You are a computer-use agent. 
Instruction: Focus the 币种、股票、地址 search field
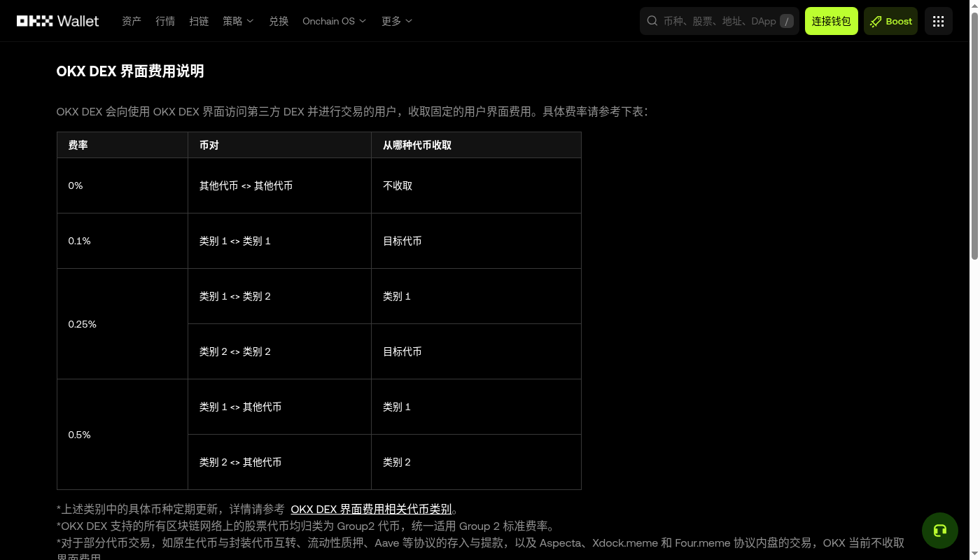click(719, 21)
